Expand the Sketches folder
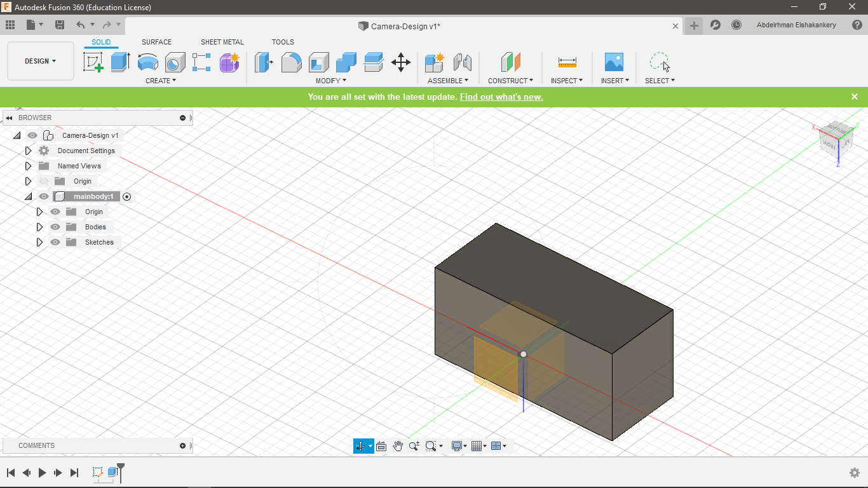Screen dimensions: 868x488 (39, 242)
